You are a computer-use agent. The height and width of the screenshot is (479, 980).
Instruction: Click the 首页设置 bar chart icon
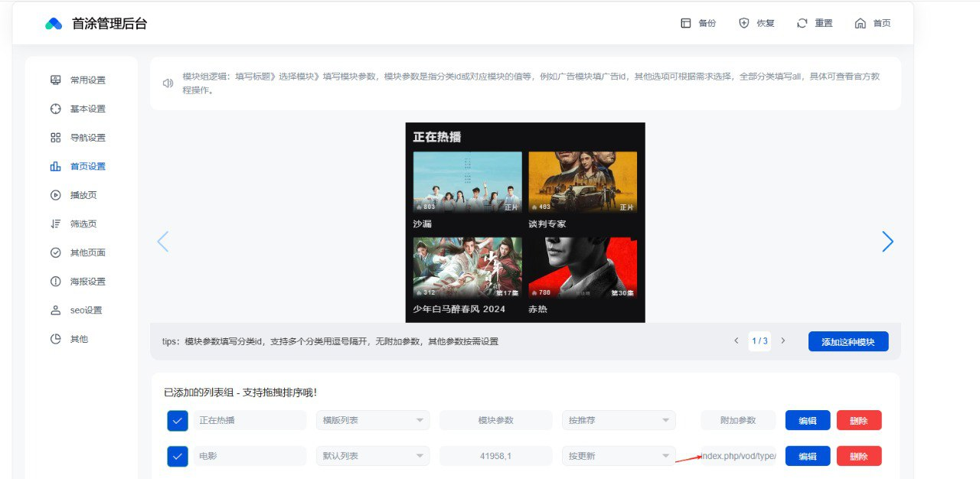point(55,166)
